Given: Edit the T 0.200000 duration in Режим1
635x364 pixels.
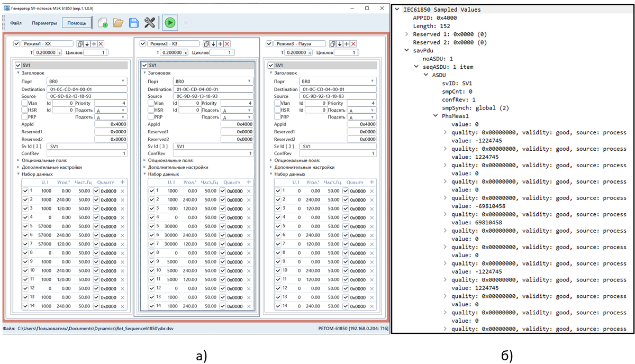Looking at the screenshot, I should click(49, 52).
